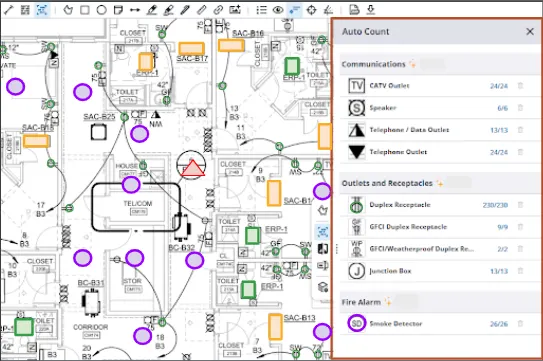Toggle the highlighted blue toolbar button beside the eye
Image resolution: width=543 pixels, height=361 pixels.
[295, 10]
